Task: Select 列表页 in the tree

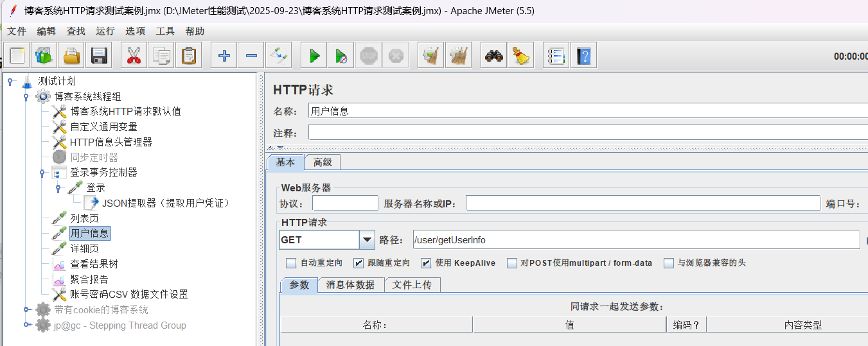Action: 84,218
